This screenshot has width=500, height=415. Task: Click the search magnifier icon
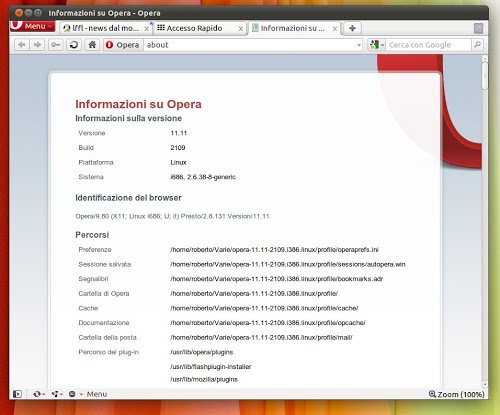pos(477,44)
